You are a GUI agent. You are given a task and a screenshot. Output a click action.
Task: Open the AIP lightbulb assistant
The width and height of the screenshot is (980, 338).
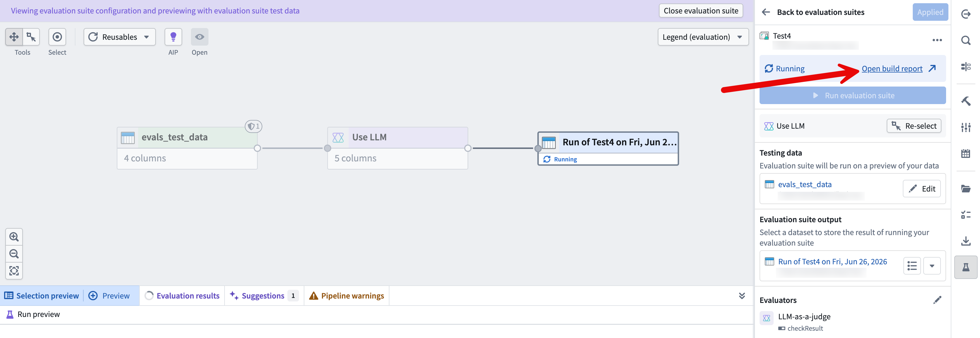pos(173,37)
